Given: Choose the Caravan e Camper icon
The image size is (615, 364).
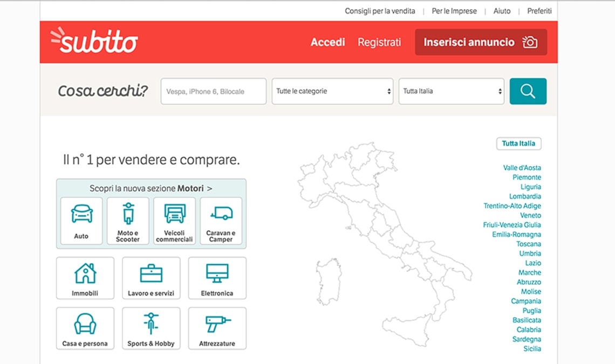Looking at the screenshot, I should pyautogui.click(x=221, y=214).
